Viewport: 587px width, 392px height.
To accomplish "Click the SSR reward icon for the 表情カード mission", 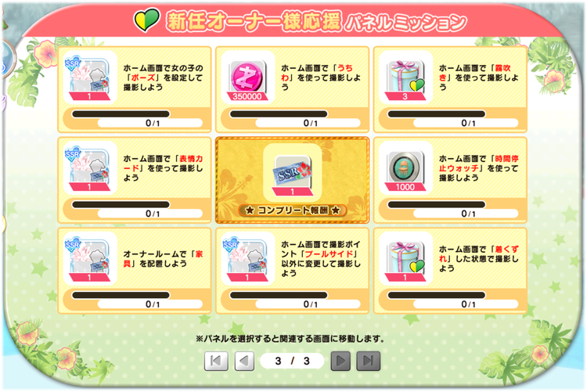I will tap(90, 168).
